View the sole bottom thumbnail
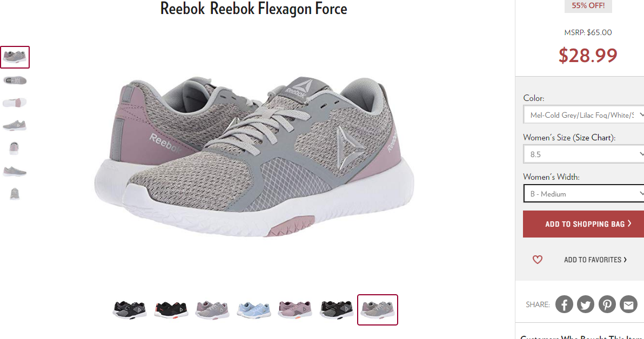Viewport: 644px width, 339px height. click(x=15, y=103)
